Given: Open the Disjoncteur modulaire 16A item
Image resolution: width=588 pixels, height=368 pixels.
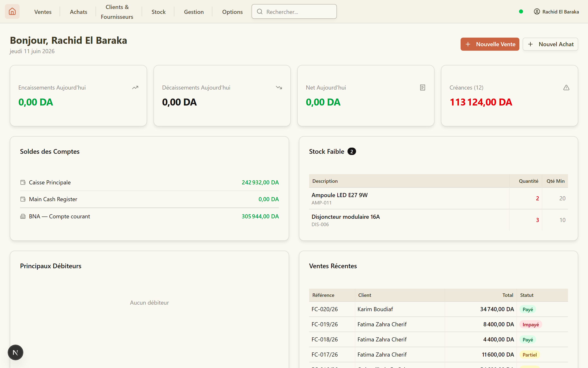Looking at the screenshot, I should (x=345, y=217).
